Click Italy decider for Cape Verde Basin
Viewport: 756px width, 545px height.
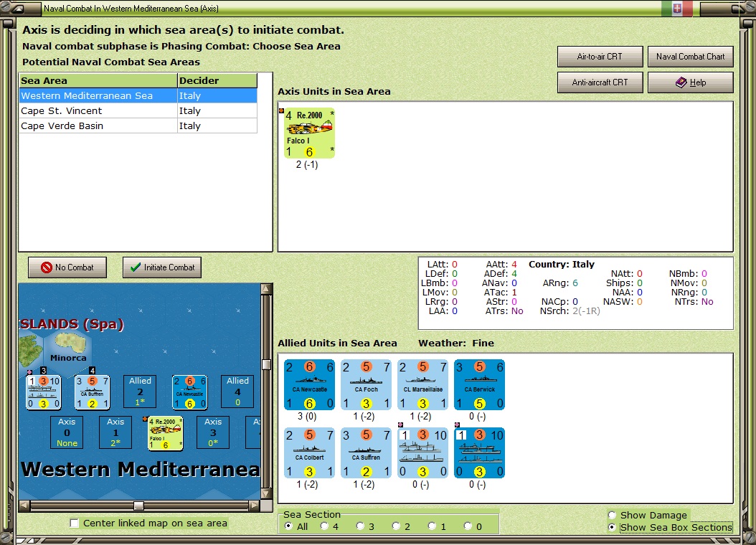[x=217, y=125]
